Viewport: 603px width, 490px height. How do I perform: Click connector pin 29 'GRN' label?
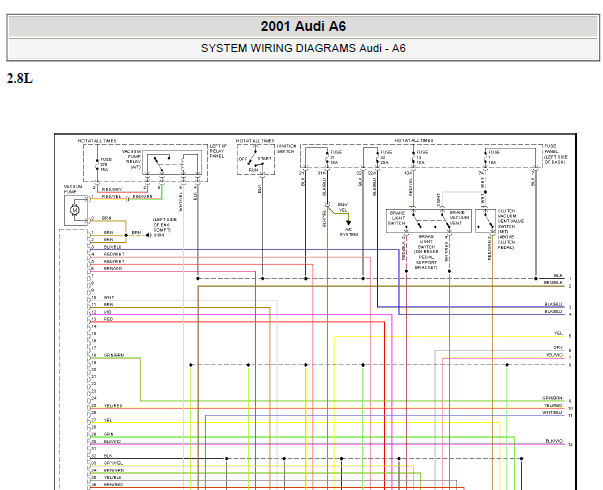click(108, 435)
